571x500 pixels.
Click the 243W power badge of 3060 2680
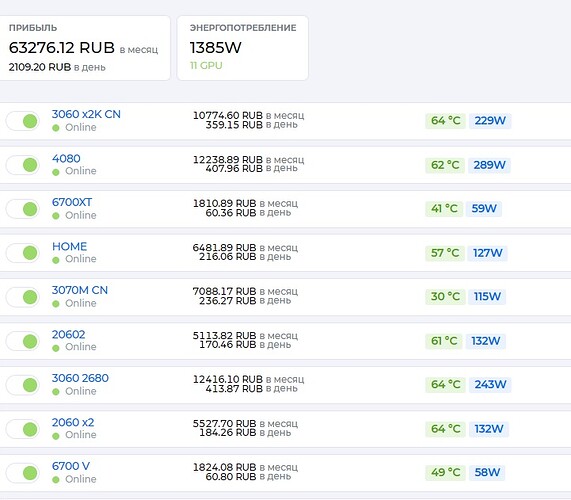coord(490,385)
